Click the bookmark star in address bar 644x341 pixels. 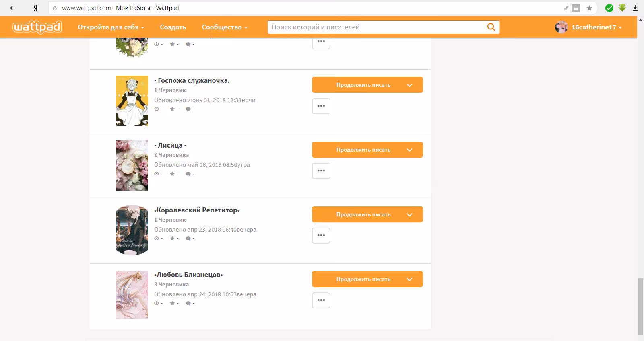pos(589,8)
